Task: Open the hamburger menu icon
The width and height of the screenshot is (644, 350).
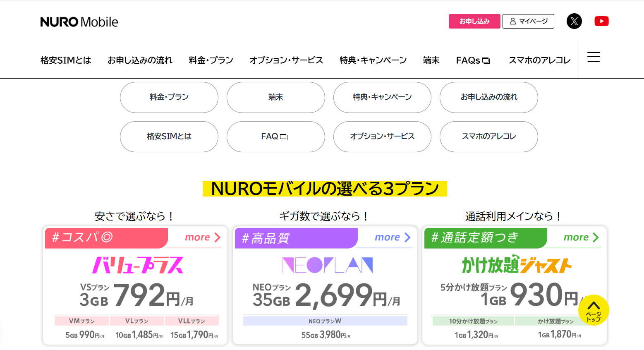Action: (594, 57)
